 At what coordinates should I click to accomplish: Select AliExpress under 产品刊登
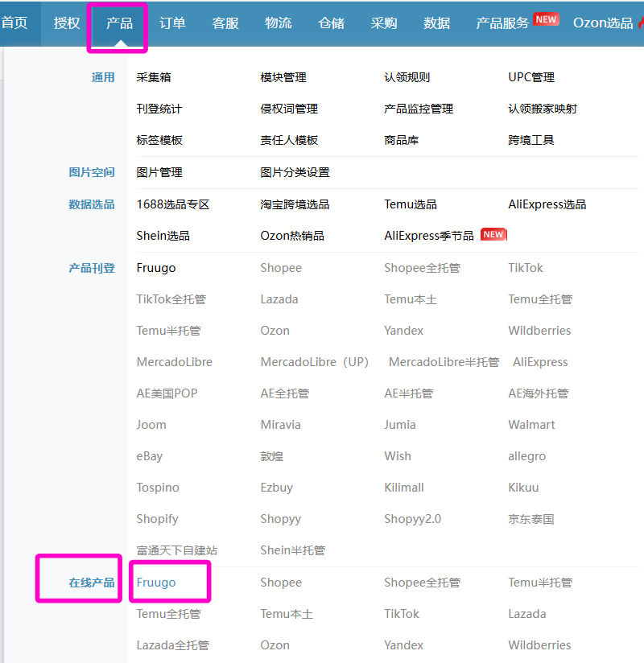(540, 362)
